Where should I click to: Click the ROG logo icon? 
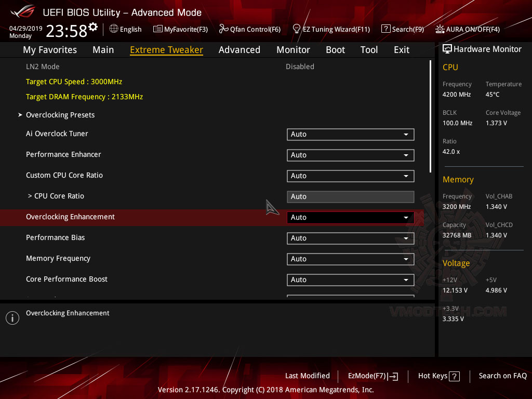[x=23, y=11]
